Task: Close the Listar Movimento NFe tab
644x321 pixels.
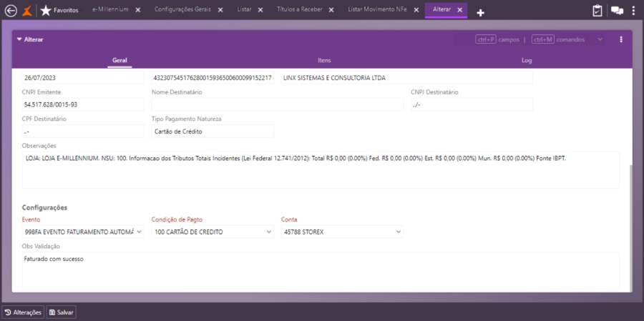Action: [x=416, y=10]
